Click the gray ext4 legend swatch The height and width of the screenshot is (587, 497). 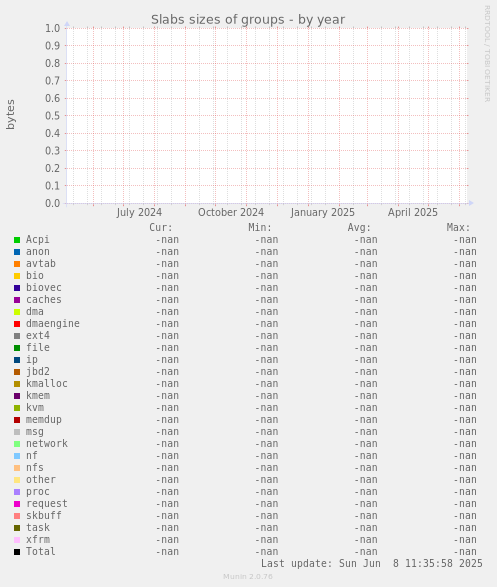click(x=17, y=336)
